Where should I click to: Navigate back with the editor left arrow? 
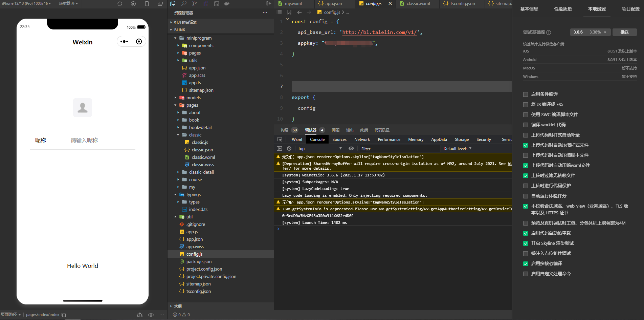tap(299, 12)
